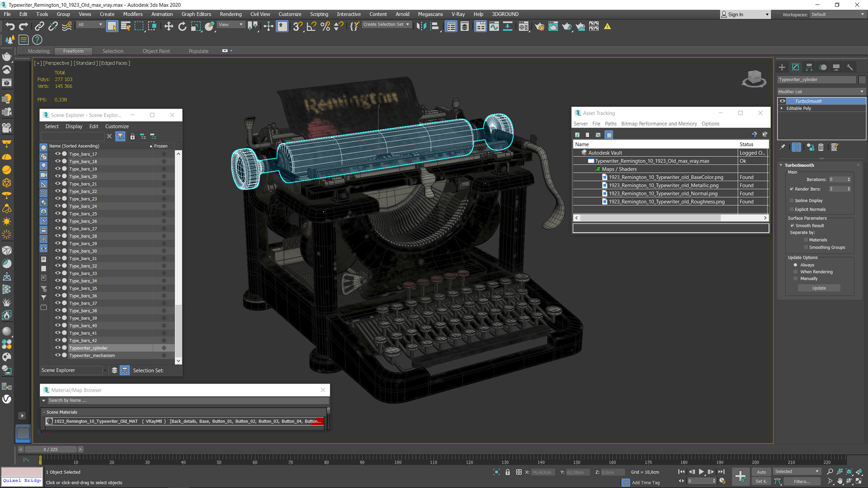Click Zoom Extents Selected icon in status bar
Screen dimensions: 868x488
coord(496,472)
